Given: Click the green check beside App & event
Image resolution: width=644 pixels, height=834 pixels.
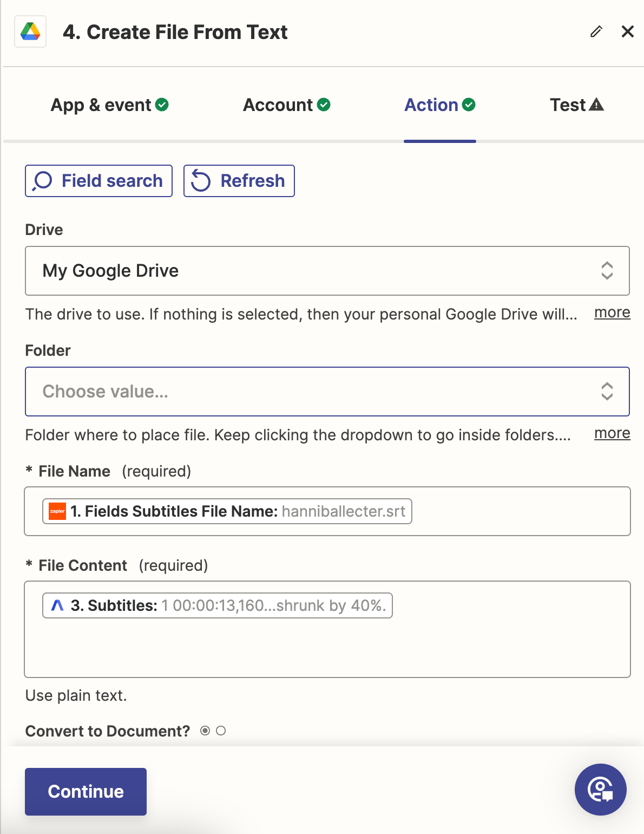Looking at the screenshot, I should coord(162,105).
